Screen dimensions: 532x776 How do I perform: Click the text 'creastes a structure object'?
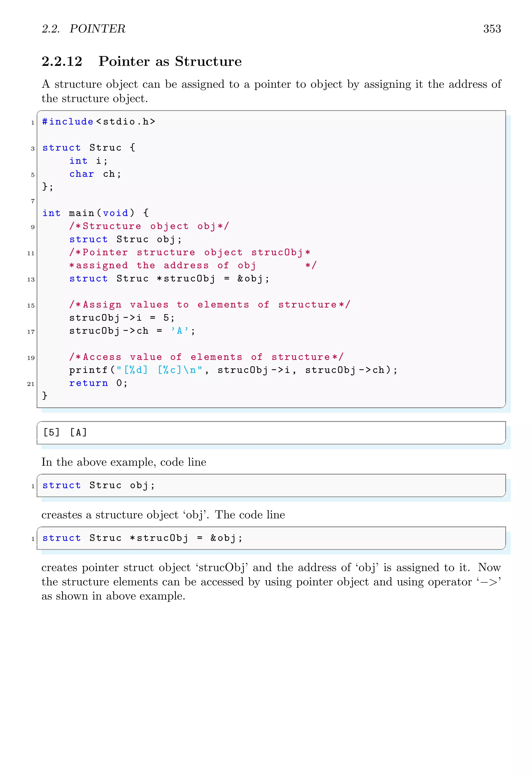coord(111,515)
